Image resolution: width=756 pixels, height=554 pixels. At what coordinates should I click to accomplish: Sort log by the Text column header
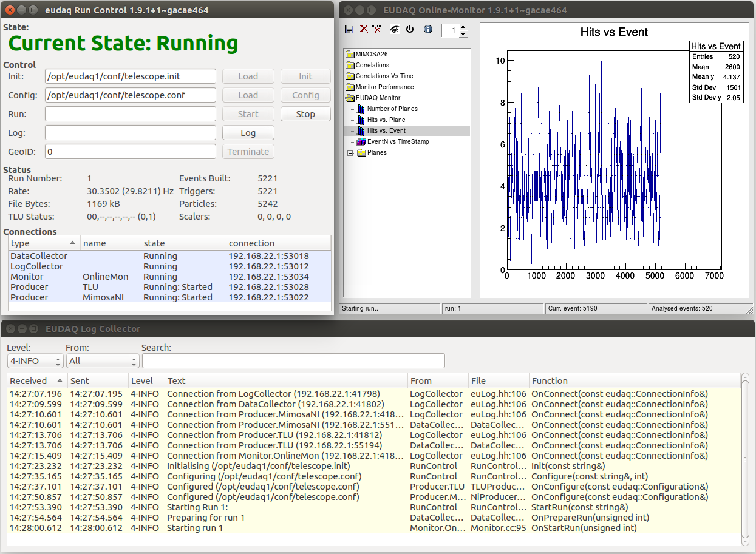[286, 381]
